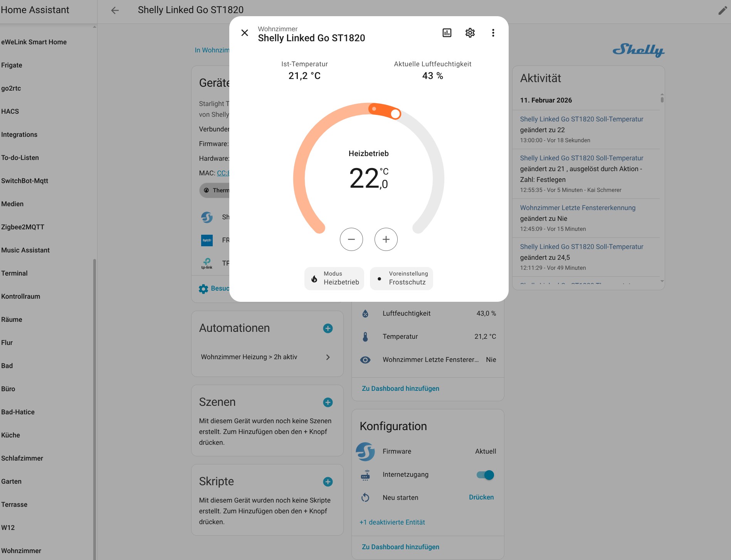The height and width of the screenshot is (560, 731).
Task: Click the Home Assistant title
Action: point(35,10)
